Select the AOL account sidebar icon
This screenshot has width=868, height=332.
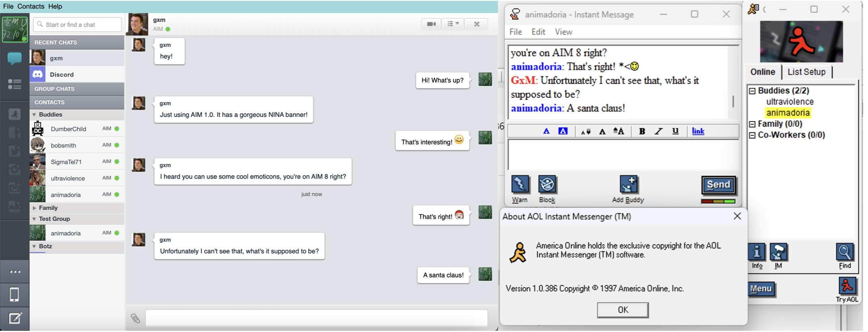(x=15, y=206)
